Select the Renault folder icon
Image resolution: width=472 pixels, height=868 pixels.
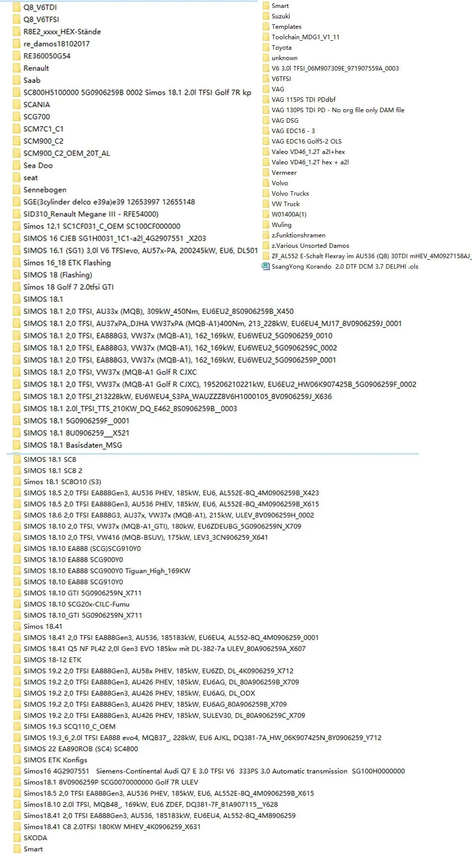coord(16,69)
